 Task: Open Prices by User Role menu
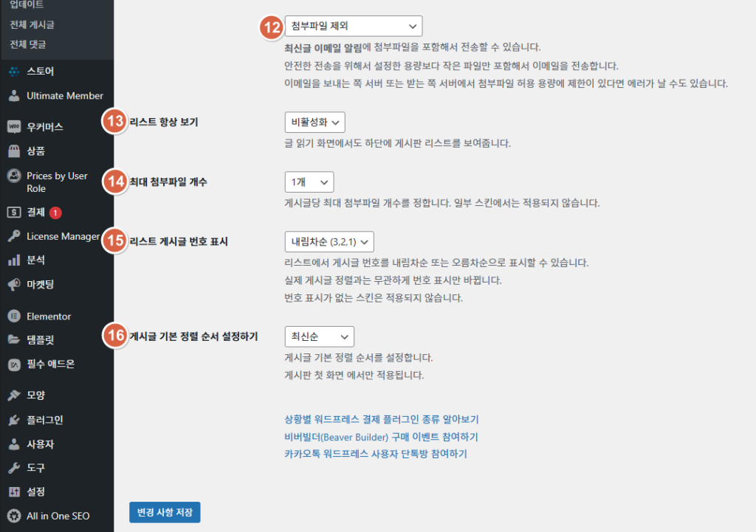pos(57,182)
